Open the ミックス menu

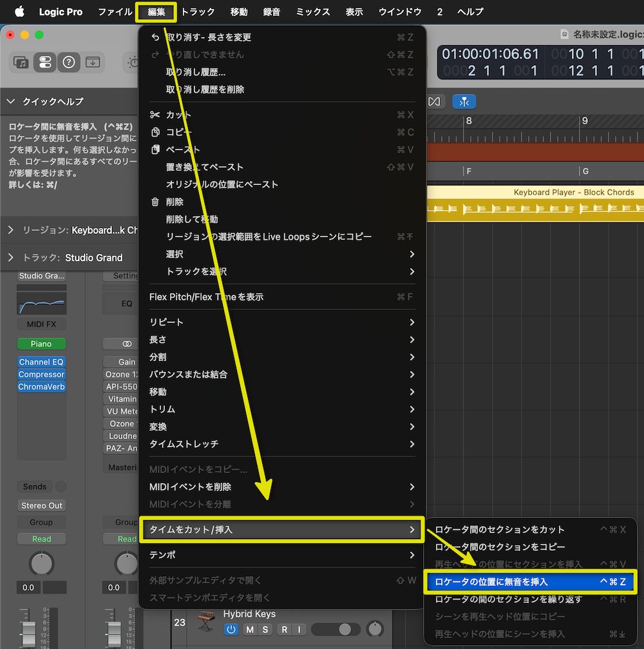coord(313,12)
